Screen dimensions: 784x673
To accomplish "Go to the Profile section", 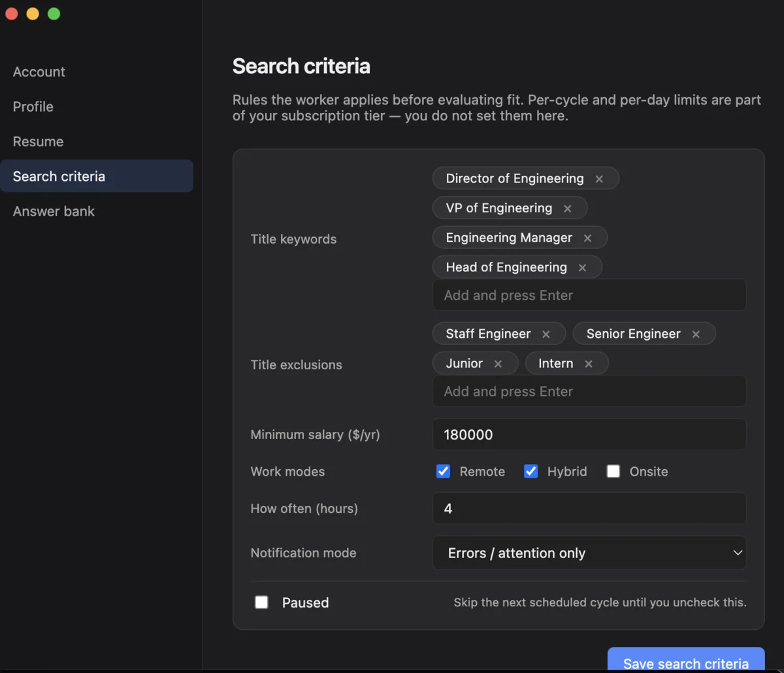I will point(97,107).
